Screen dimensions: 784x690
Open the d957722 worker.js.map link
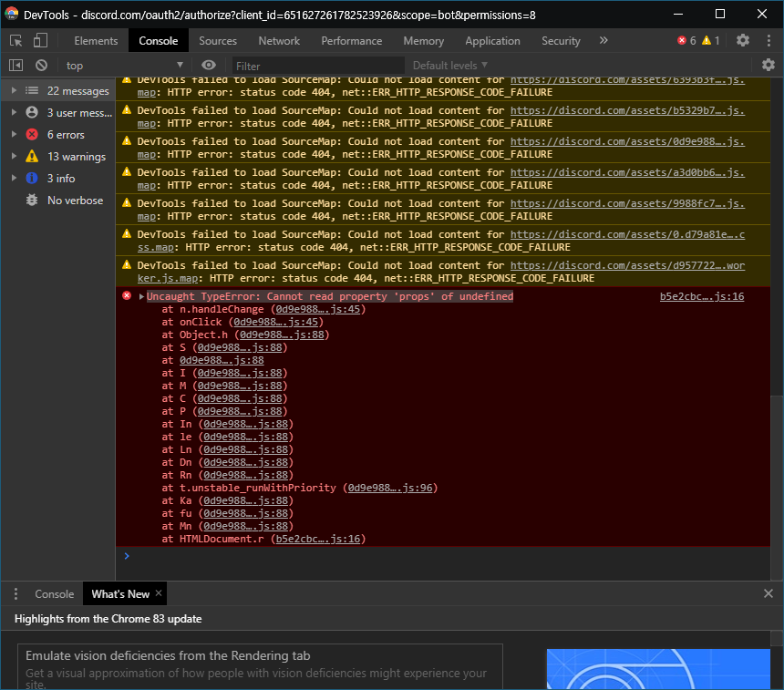pos(627,265)
